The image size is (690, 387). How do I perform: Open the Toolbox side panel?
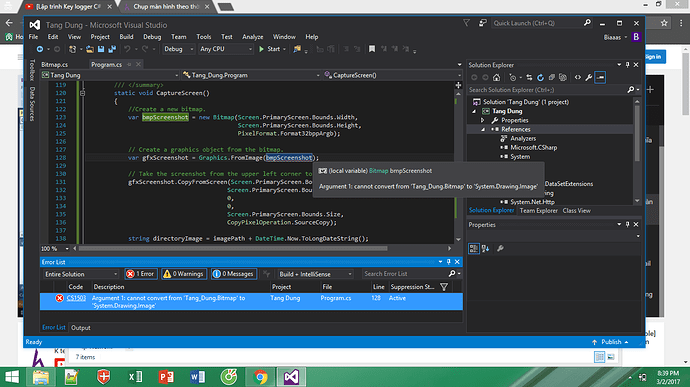pos(32,70)
